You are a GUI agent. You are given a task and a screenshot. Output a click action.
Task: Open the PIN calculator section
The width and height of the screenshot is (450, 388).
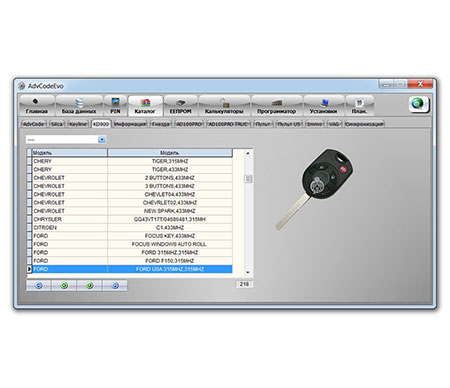pos(115,106)
